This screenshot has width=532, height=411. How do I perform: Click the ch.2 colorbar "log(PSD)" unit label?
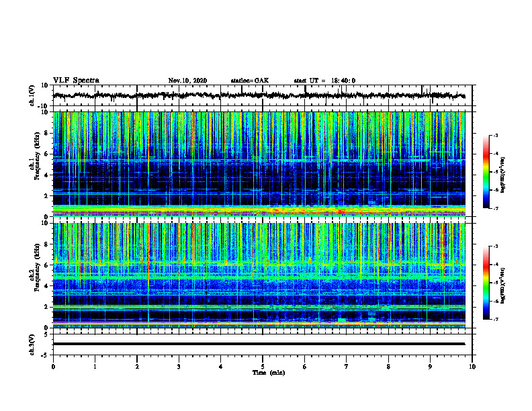(x=502, y=285)
